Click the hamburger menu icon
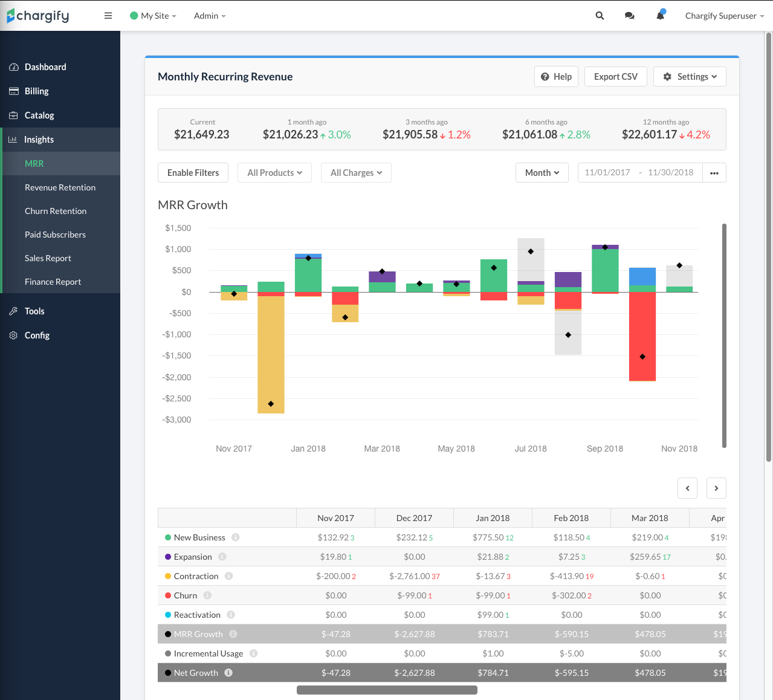 coord(108,16)
